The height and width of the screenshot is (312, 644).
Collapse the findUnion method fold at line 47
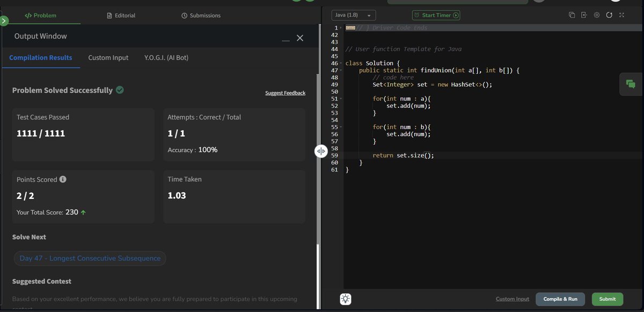pos(340,70)
